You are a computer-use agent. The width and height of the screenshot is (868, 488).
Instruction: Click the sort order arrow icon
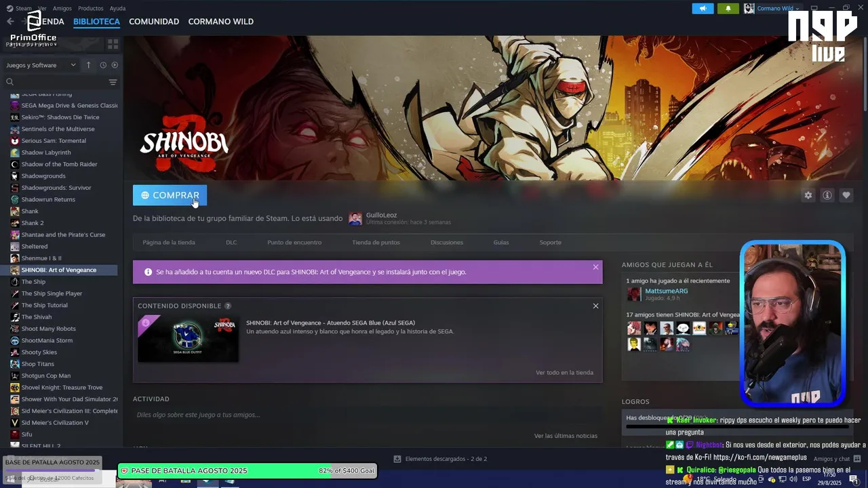(88, 65)
